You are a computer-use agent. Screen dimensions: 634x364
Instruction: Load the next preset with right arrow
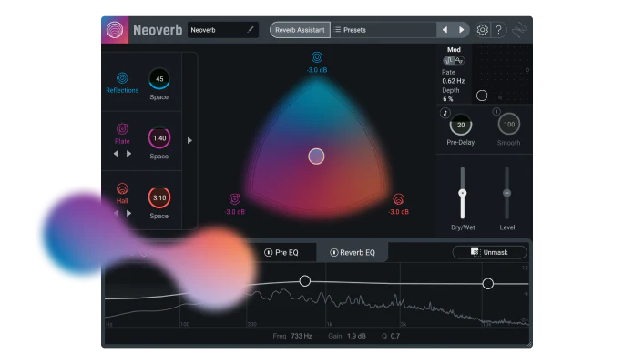[461, 30]
